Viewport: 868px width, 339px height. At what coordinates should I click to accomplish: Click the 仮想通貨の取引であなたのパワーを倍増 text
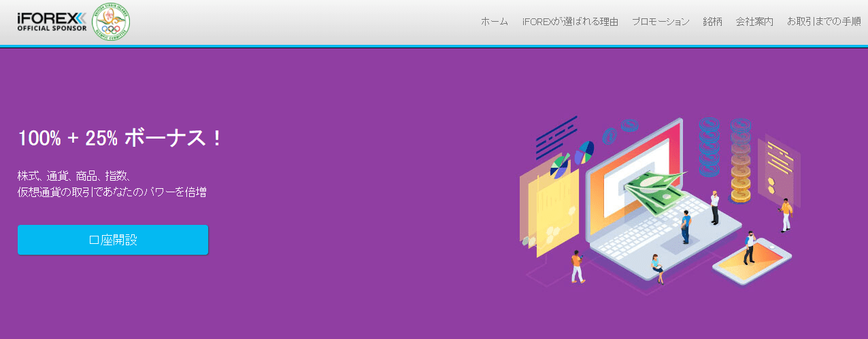pos(112,192)
